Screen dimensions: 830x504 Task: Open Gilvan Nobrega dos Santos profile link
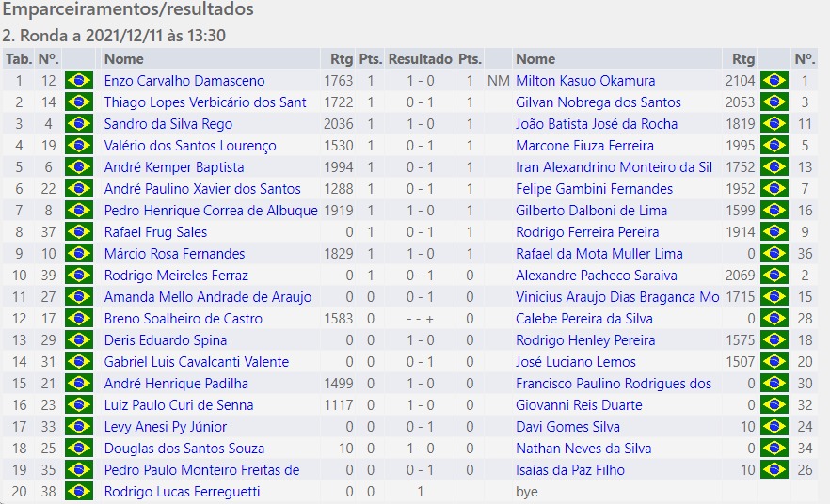click(x=598, y=102)
